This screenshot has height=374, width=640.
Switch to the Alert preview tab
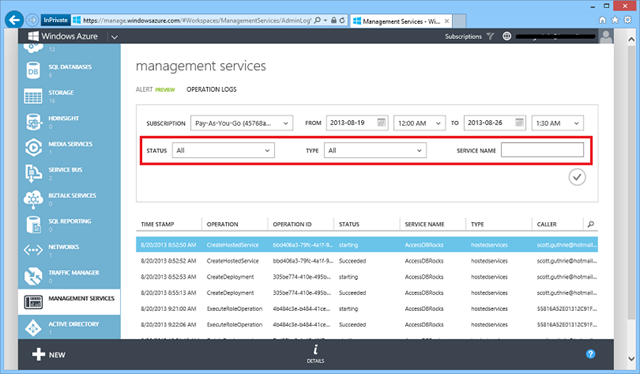(155, 89)
